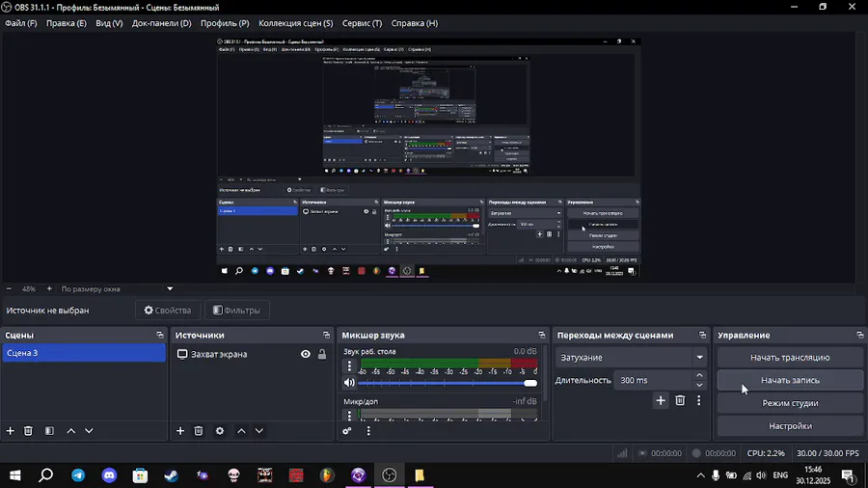The height and width of the screenshot is (488, 868).
Task: Remove source with trash icon in Sources
Action: click(x=199, y=430)
